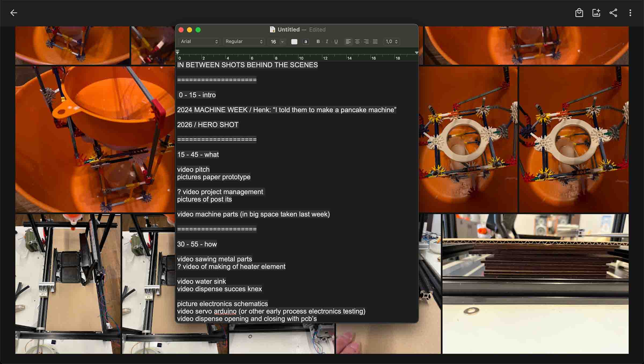Open the 1,0 line spacing selector
Image resolution: width=644 pixels, height=364 pixels.
click(x=391, y=42)
